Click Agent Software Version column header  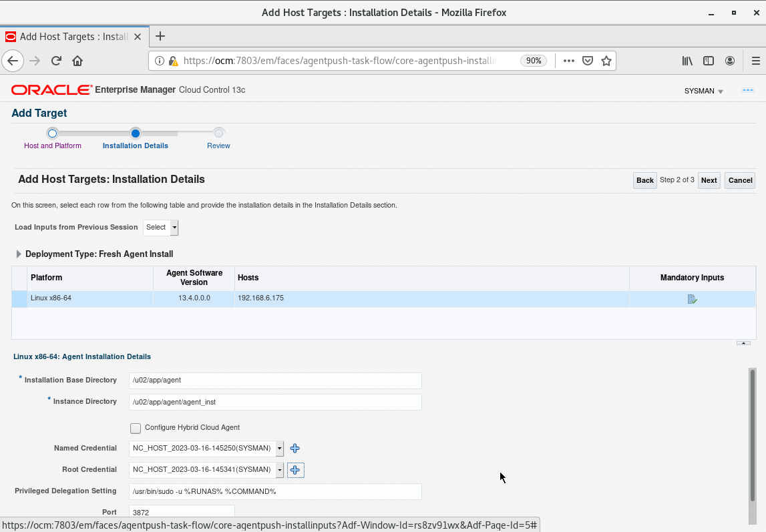[x=194, y=278]
